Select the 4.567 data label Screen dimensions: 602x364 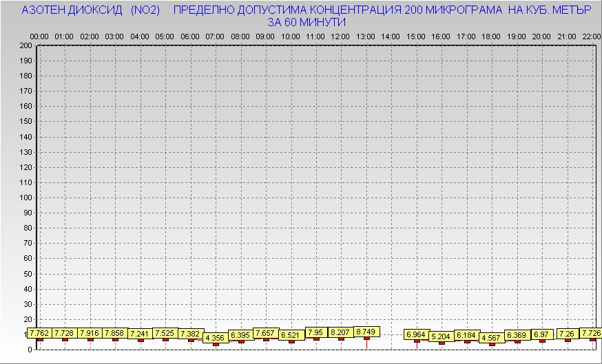[x=491, y=338]
